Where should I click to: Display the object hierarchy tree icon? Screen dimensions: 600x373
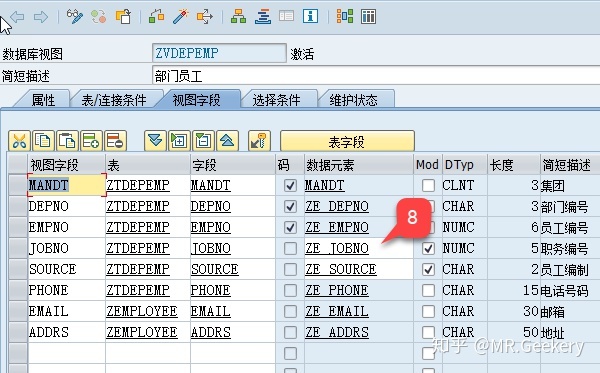click(x=238, y=16)
